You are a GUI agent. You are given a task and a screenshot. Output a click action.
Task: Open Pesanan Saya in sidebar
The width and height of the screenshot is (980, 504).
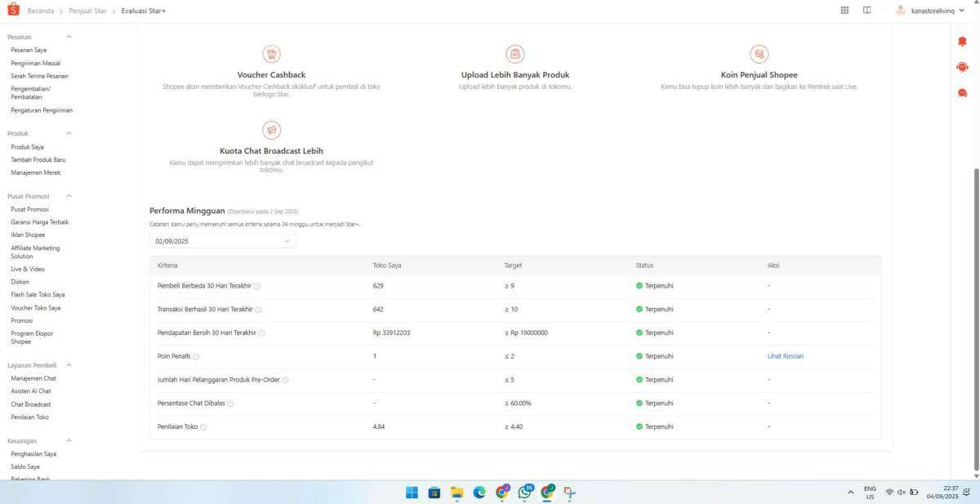(29, 50)
